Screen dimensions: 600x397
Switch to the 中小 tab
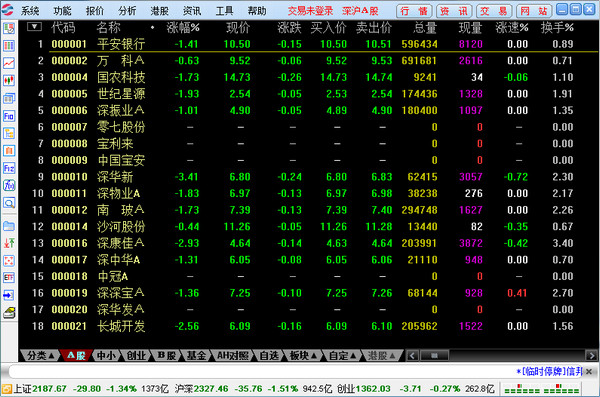coord(106,356)
